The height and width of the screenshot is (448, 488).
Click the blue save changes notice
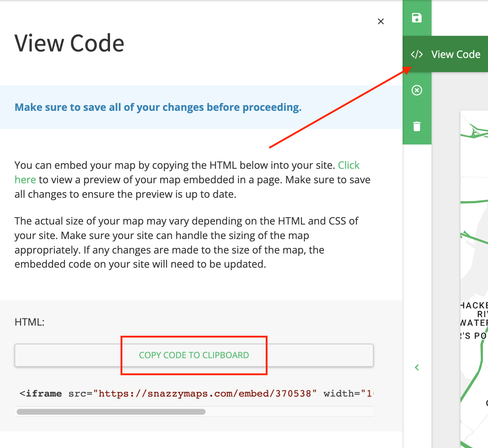point(158,107)
